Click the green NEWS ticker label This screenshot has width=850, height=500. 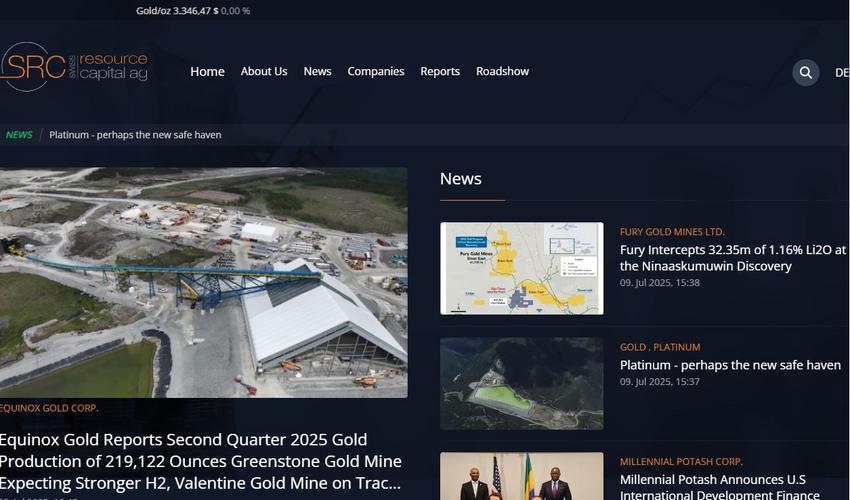(19, 134)
